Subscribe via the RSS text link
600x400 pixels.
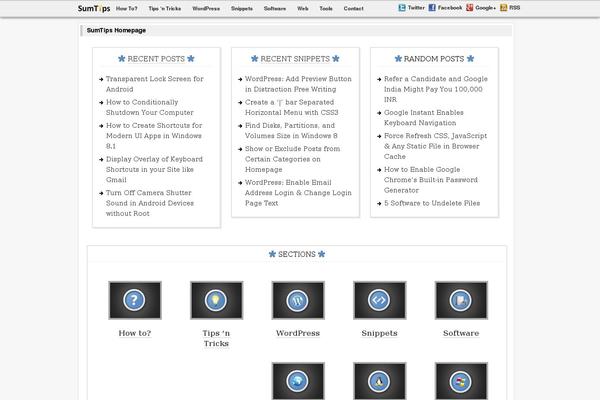coord(515,8)
